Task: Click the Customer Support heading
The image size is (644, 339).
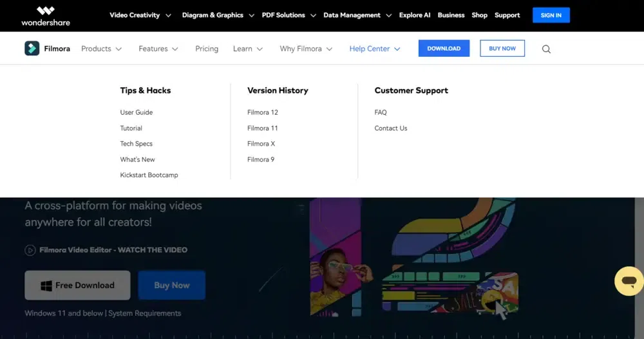Action: click(412, 90)
